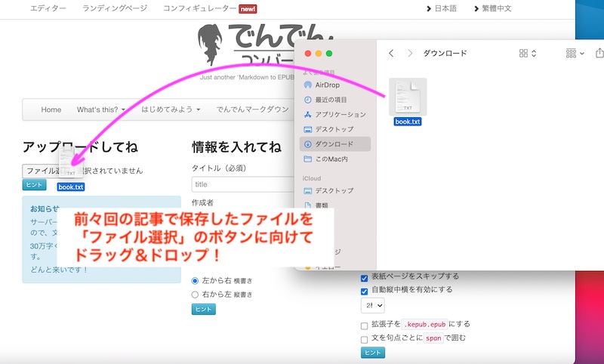Check the .kepub.epub extension option
The width and height of the screenshot is (604, 364).
[365, 325]
